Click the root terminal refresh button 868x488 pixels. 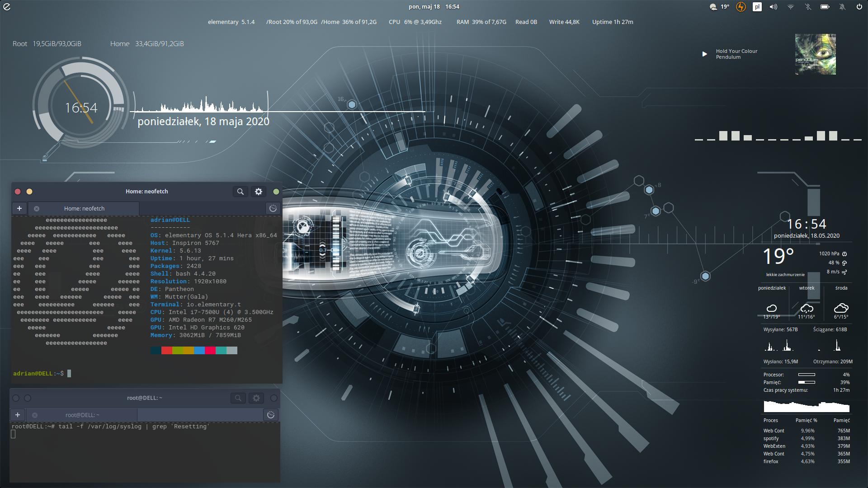270,415
